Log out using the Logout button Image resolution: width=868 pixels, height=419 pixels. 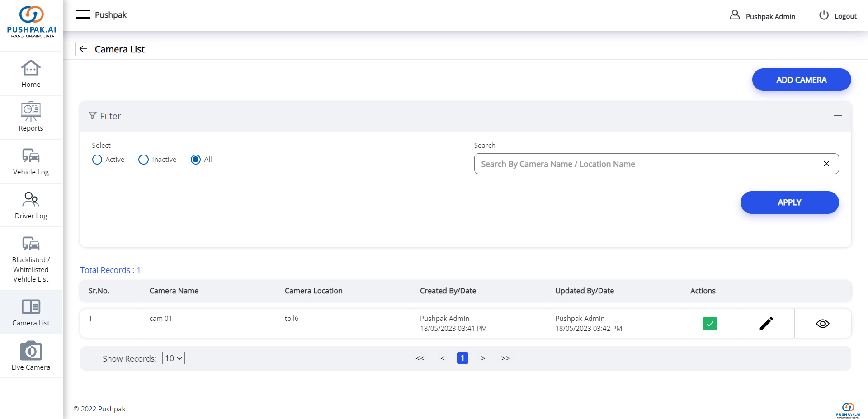point(838,16)
